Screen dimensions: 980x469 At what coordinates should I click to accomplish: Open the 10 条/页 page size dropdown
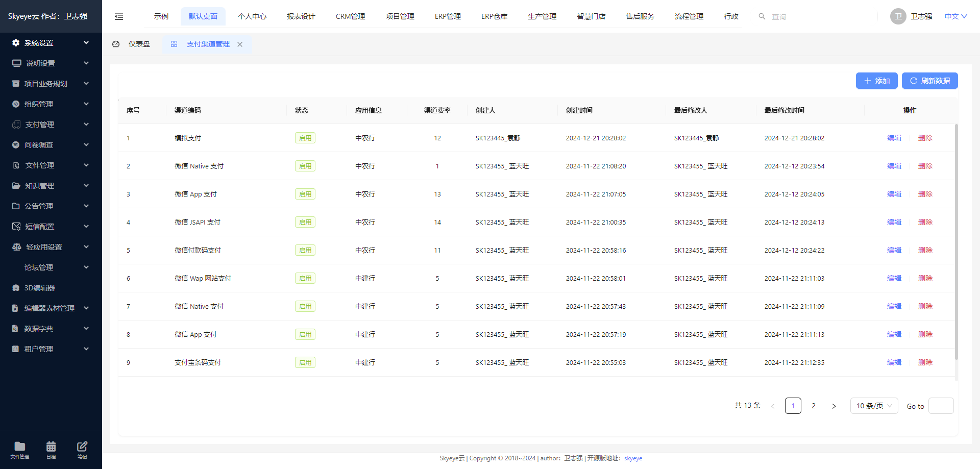coord(873,406)
